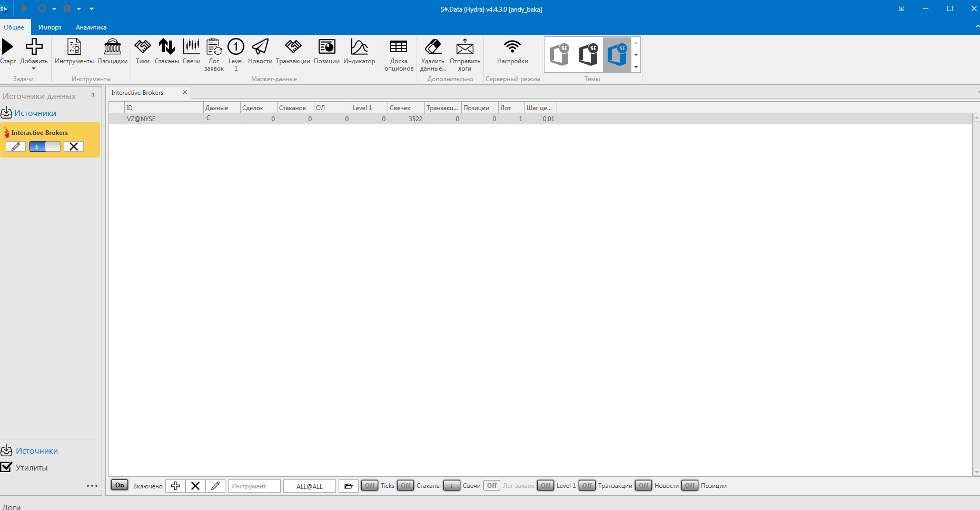Select the blue theme thumbnail

(617, 55)
